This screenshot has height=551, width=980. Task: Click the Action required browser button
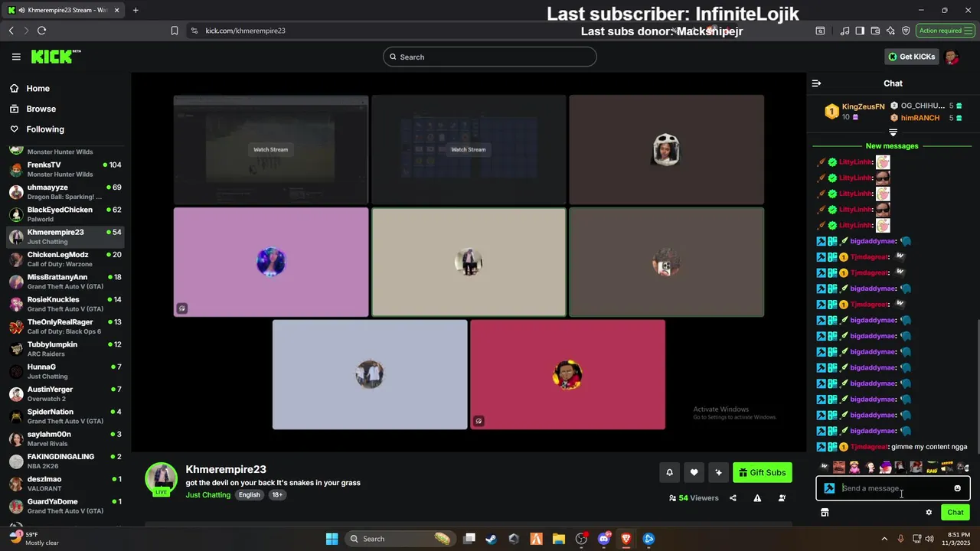[x=945, y=31]
